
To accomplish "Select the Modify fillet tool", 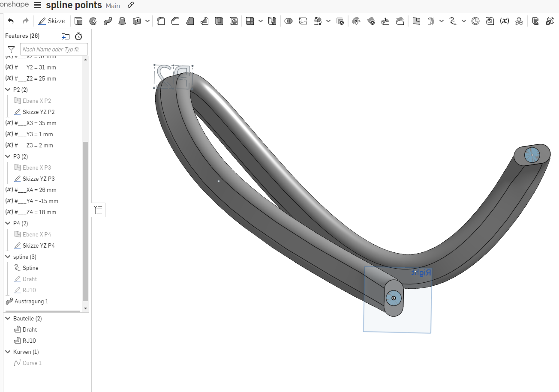I will click(356, 21).
